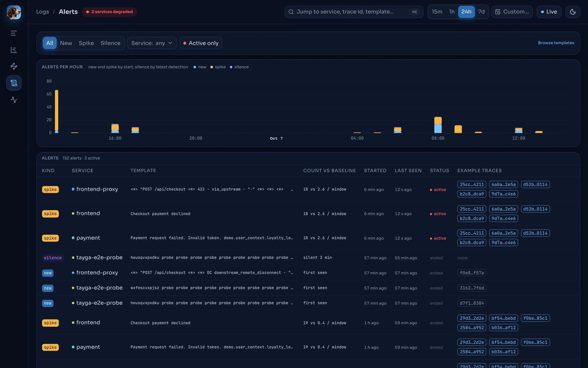
Task: Open the traces flow sidebar icon
Action: click(14, 66)
